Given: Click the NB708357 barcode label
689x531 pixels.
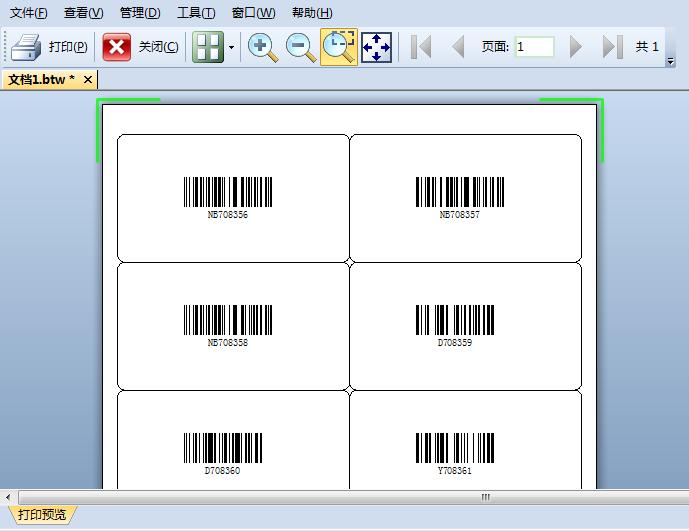Looking at the screenshot, I should click(460, 197).
